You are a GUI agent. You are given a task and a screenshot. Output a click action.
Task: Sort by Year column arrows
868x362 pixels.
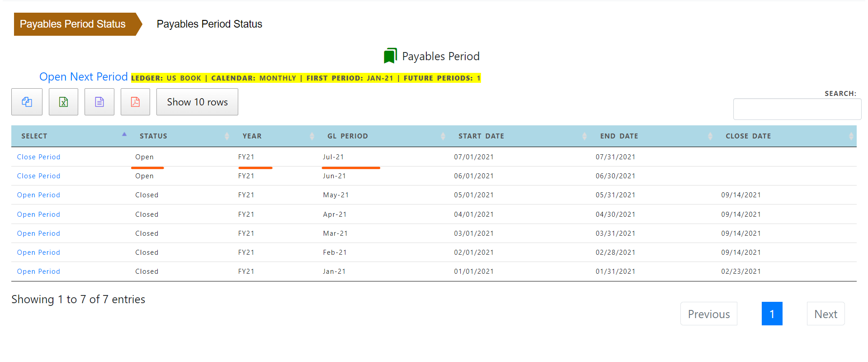pos(312,136)
